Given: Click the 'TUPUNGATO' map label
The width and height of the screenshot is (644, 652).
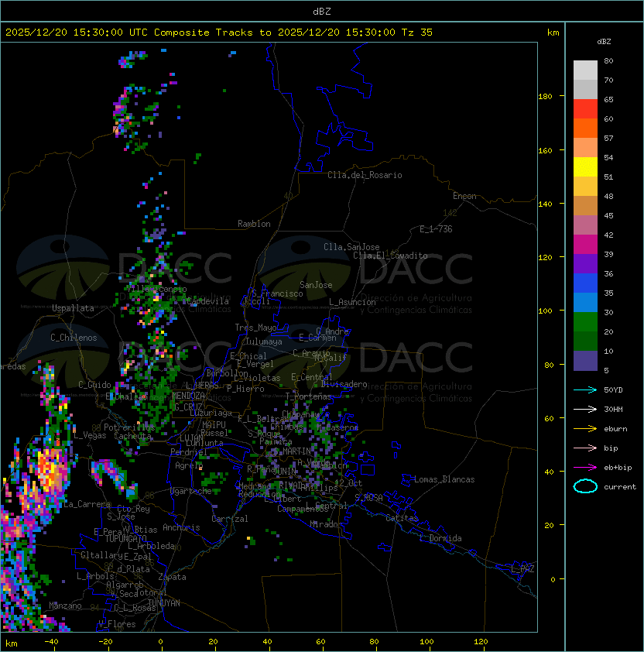Looking at the screenshot, I should 125,538.
